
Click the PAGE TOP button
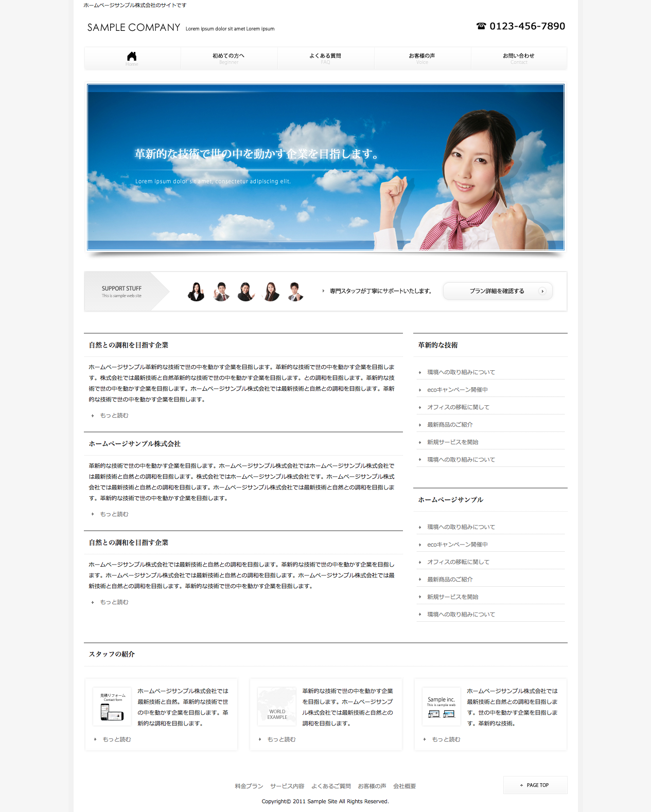535,785
